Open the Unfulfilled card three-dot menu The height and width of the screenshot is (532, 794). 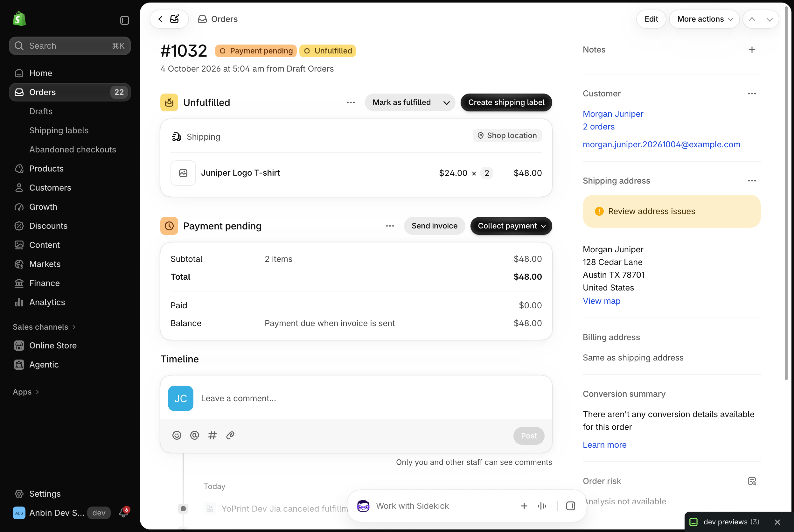pos(351,102)
